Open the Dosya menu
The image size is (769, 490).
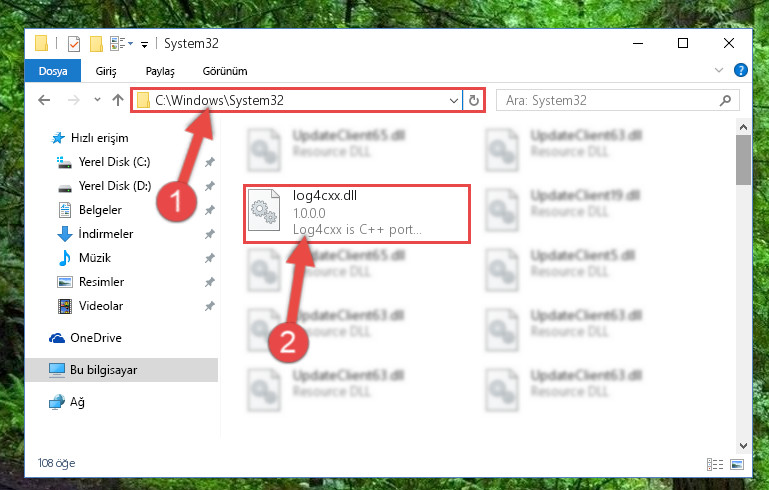pyautogui.click(x=53, y=71)
